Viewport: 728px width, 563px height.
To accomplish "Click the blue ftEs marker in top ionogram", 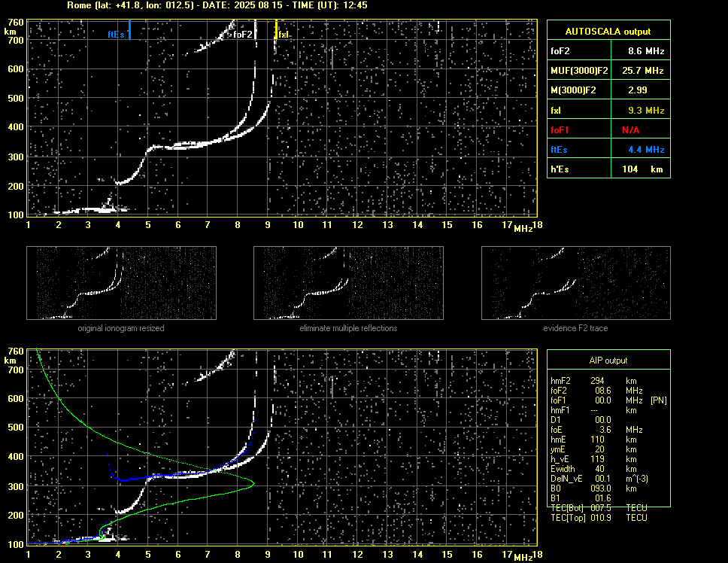I will coord(129,29).
